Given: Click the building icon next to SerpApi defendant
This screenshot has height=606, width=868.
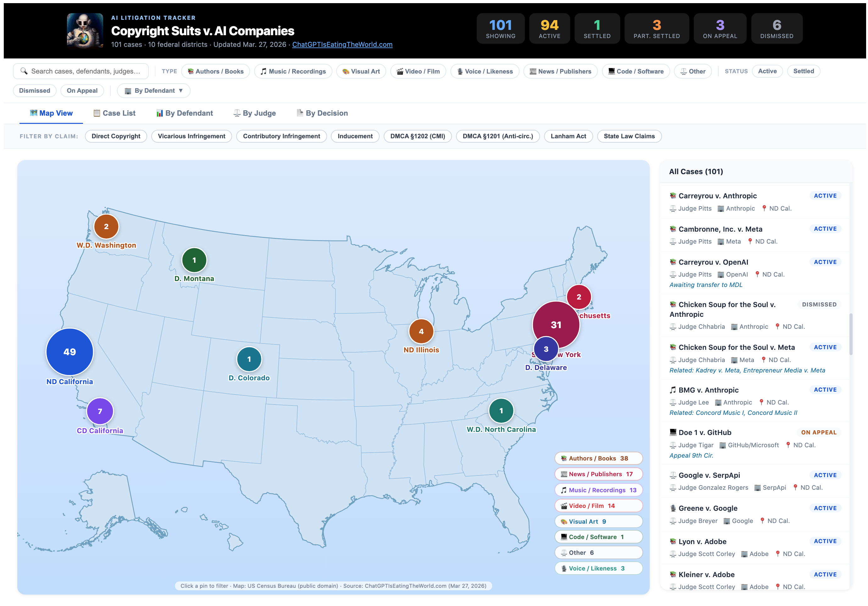Looking at the screenshot, I should click(758, 488).
